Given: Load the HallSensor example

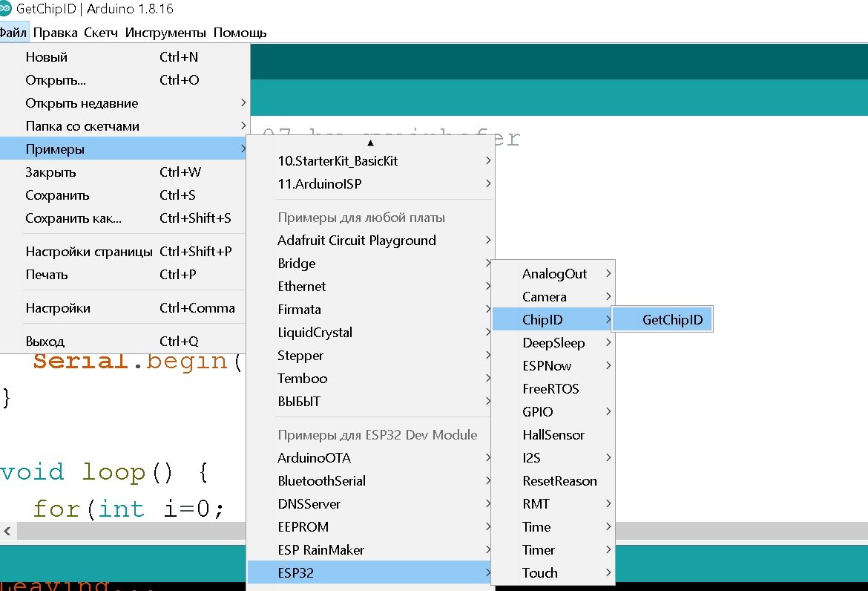Looking at the screenshot, I should pyautogui.click(x=553, y=435).
